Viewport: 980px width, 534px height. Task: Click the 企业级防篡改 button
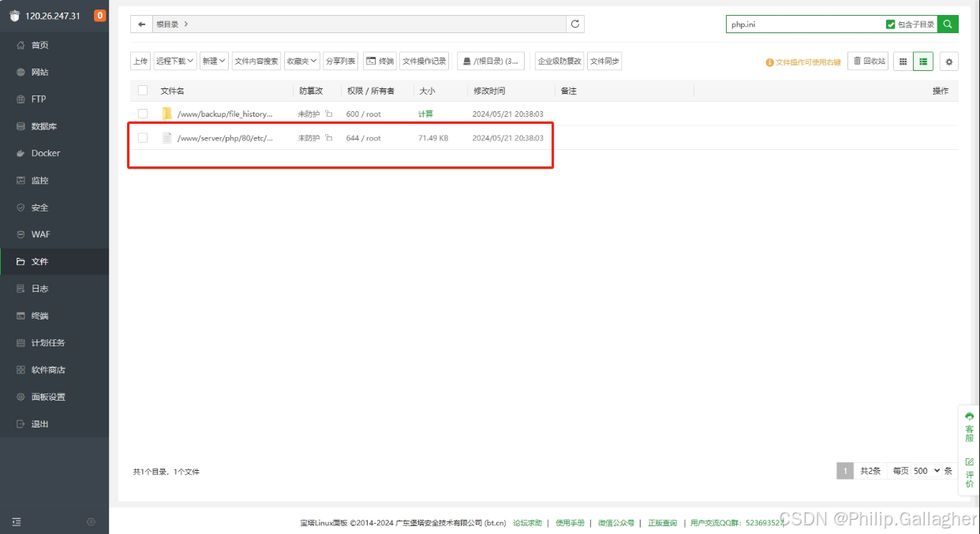pos(559,61)
